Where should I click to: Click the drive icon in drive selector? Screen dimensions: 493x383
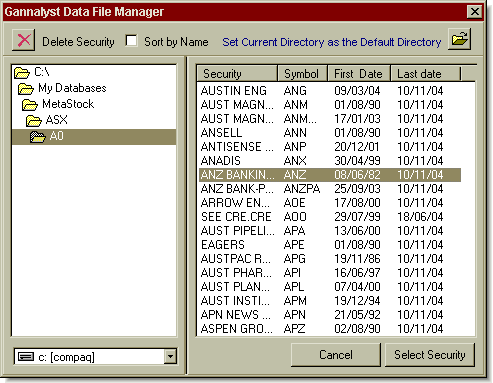tap(25, 357)
